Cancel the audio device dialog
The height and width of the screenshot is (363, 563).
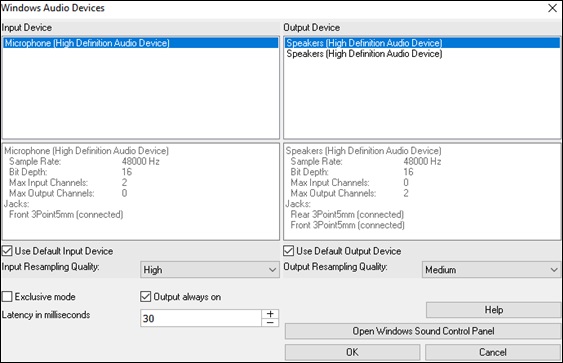pyautogui.click(x=493, y=352)
